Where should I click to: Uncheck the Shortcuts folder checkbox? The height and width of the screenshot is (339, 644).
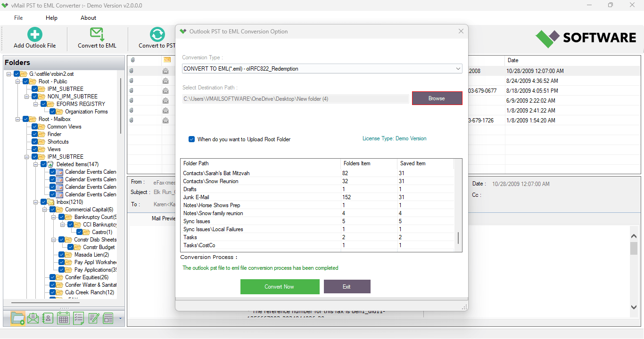pos(35,142)
